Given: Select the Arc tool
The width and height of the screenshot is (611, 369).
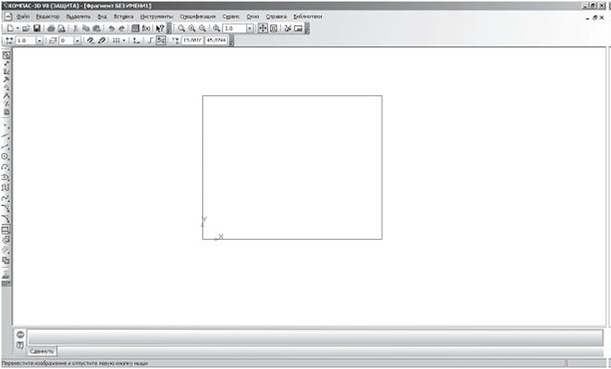Looking at the screenshot, I should [x=5, y=167].
